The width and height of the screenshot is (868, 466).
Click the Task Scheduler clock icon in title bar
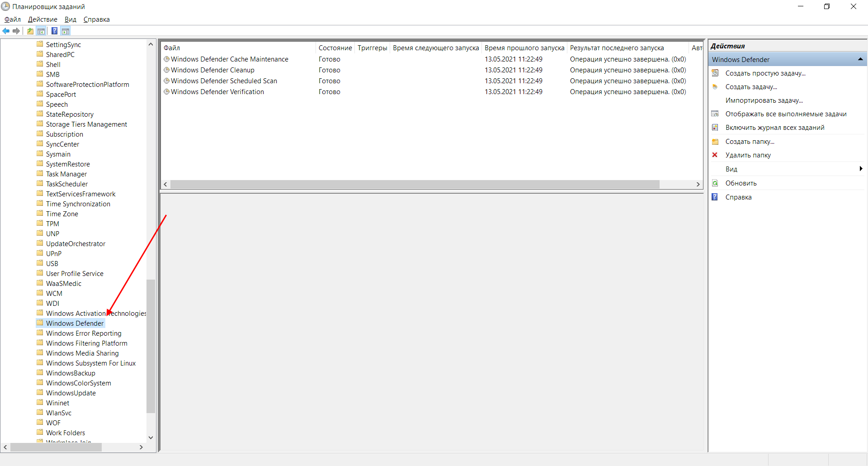coord(5,6)
